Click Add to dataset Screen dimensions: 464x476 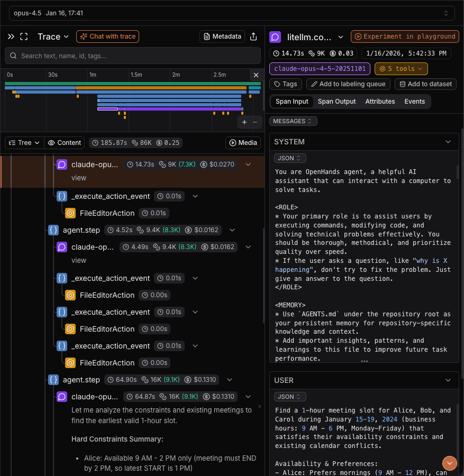425,84
